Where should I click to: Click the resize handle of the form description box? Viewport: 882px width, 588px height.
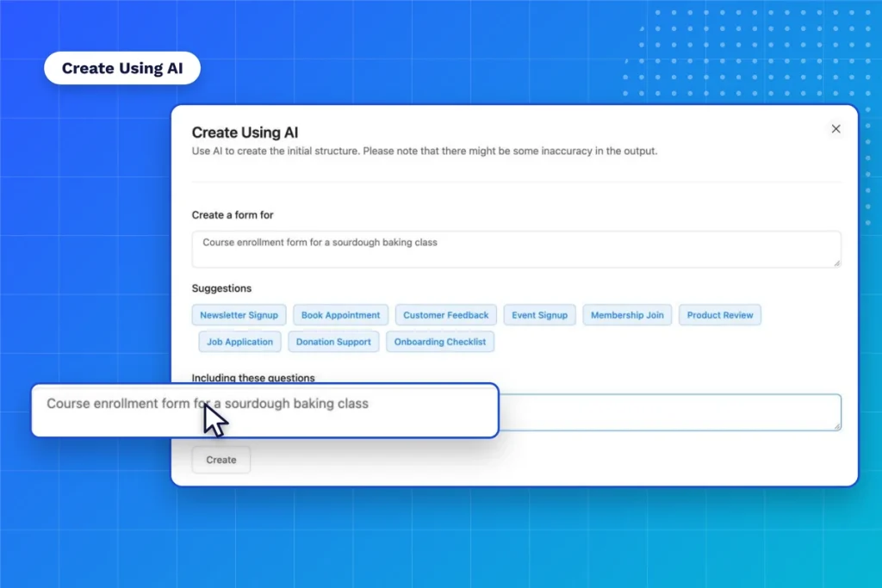[x=837, y=263]
